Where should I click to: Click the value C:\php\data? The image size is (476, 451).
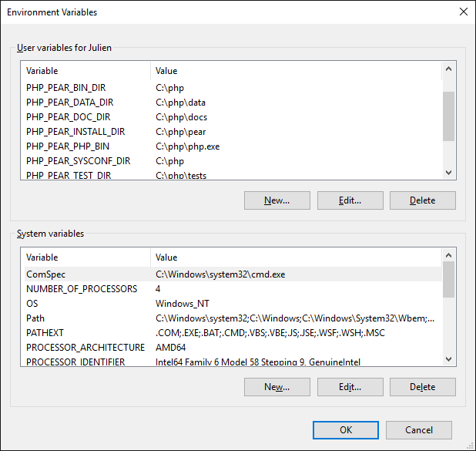point(181,103)
